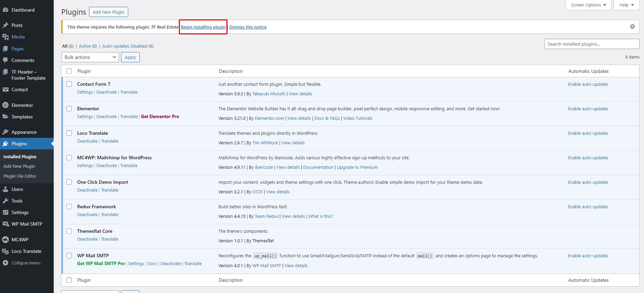Click the Templates folder icon
Viewport: 644px width, 293px height.
pos(5,117)
